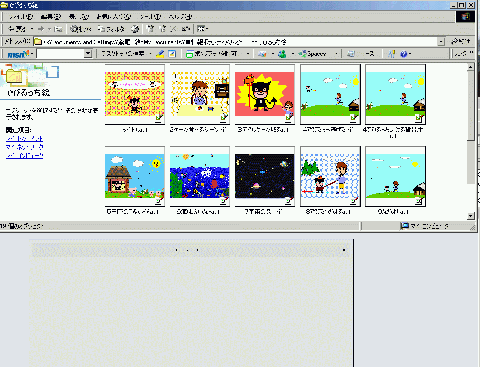Viewport: 480px width, 367px height.
Task: Click the Forward arrow toolbar button
Action: [41, 29]
